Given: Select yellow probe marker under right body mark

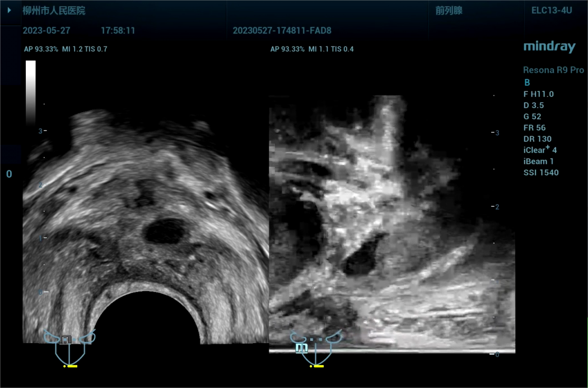Looking at the screenshot, I should tap(317, 366).
